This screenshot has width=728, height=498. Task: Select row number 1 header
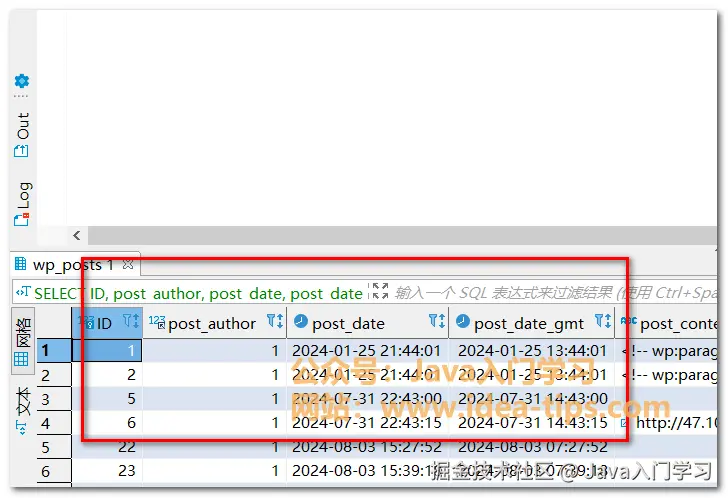coord(54,350)
